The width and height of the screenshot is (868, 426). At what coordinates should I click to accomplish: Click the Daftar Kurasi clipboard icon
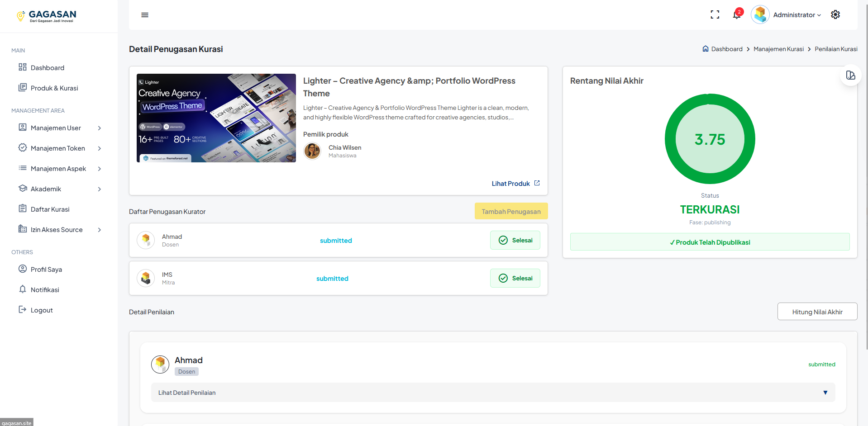click(x=23, y=208)
